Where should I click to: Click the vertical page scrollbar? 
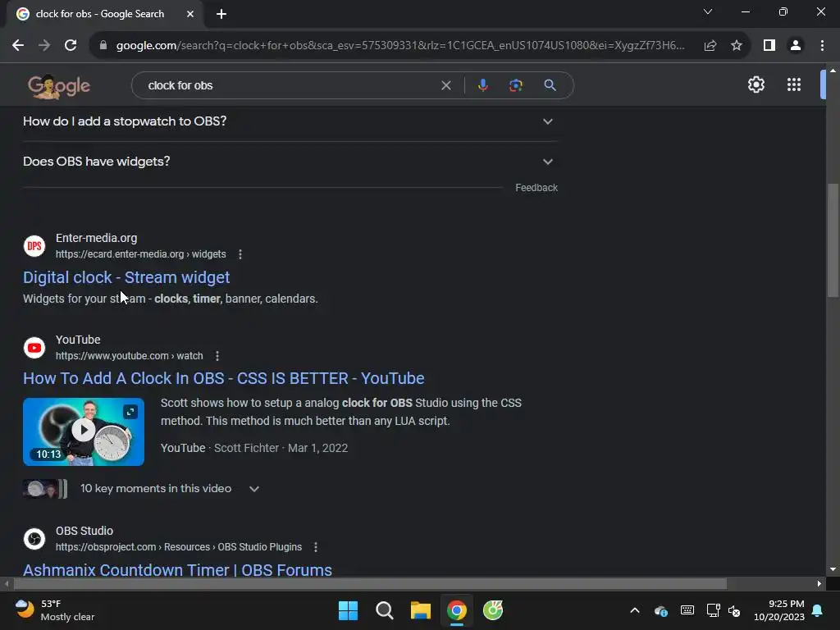pos(833,240)
